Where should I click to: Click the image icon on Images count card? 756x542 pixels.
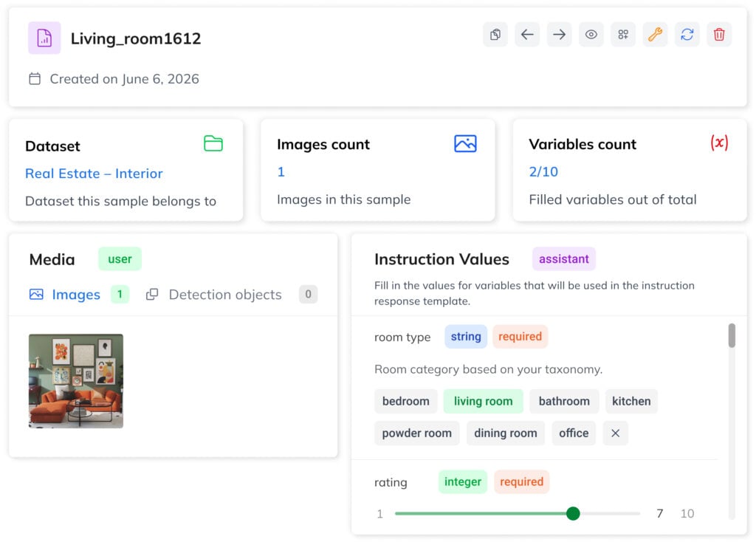[465, 144]
